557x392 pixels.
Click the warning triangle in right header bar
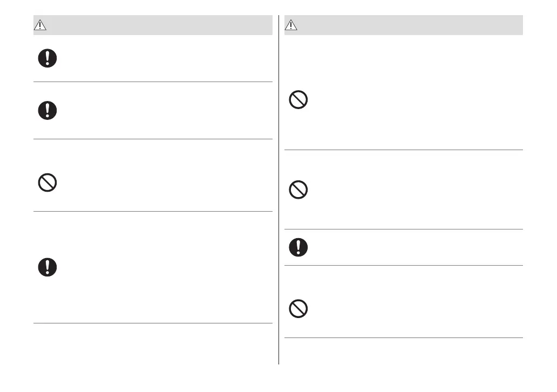(x=292, y=25)
